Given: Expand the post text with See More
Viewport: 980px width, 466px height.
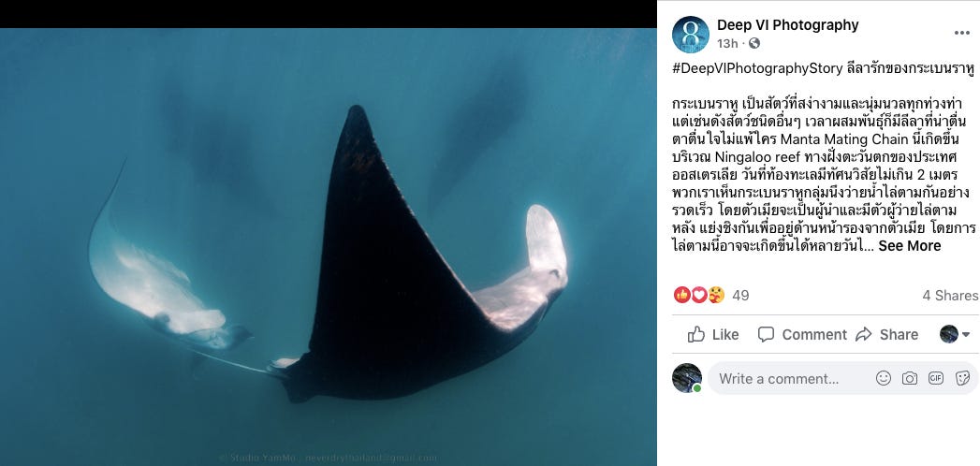Looking at the screenshot, I should tap(910, 246).
